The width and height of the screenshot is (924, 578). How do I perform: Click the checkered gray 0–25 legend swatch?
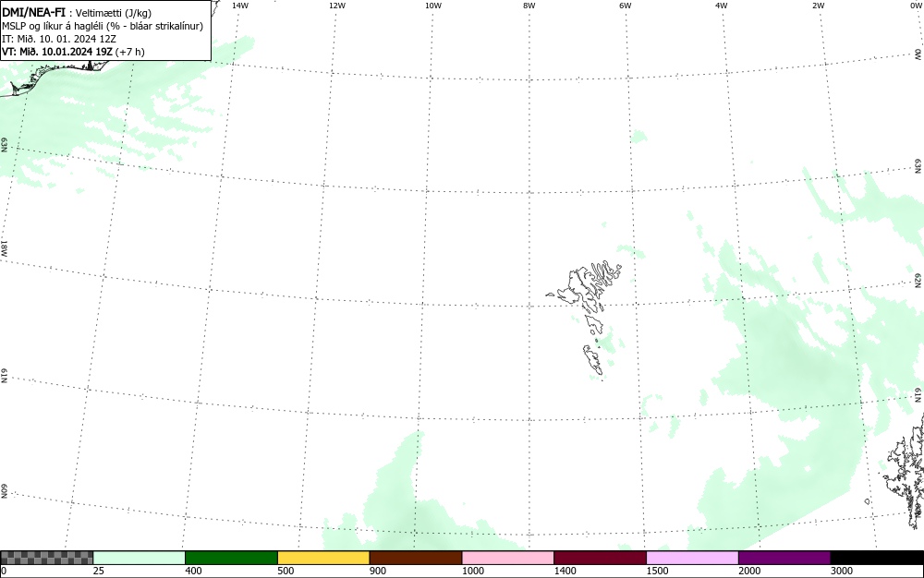(46, 558)
